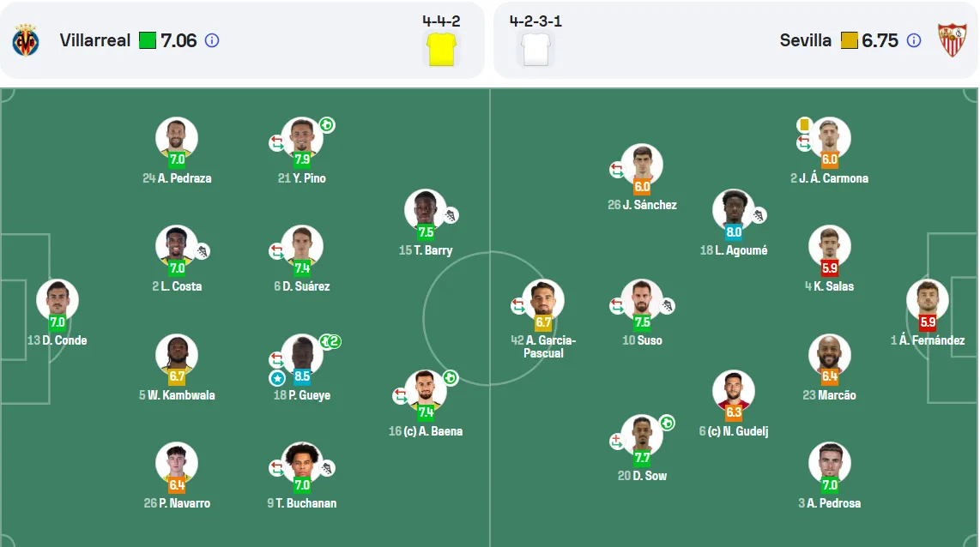Image resolution: width=980 pixels, height=547 pixels.
Task: Click the info icon beside Villarreal's 7.06 rating
Action: [x=212, y=40]
